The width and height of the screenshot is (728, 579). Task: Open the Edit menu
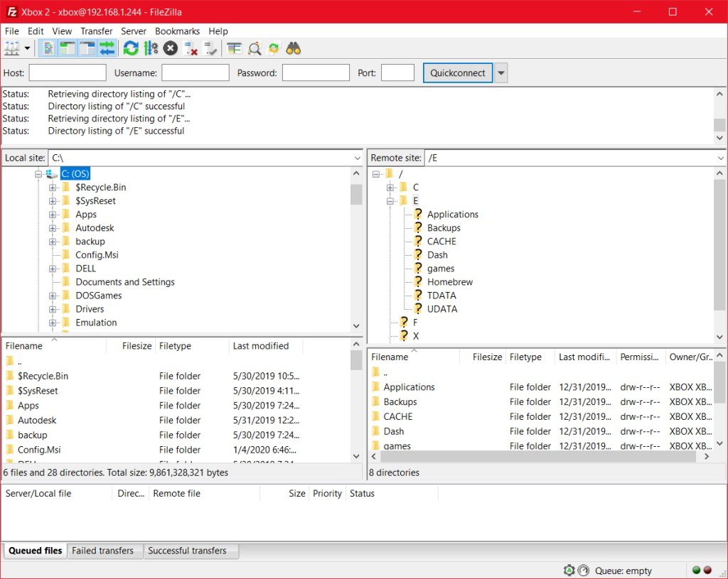[36, 31]
